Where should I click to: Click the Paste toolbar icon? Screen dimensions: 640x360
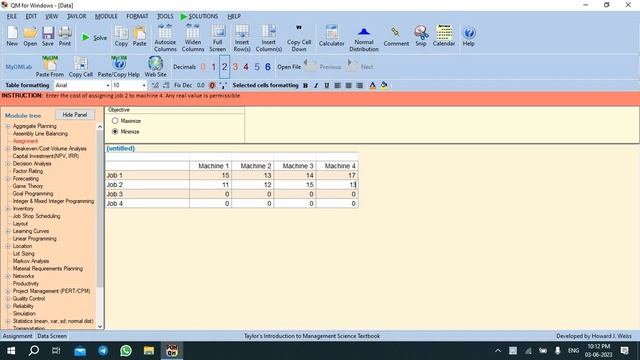(x=139, y=36)
